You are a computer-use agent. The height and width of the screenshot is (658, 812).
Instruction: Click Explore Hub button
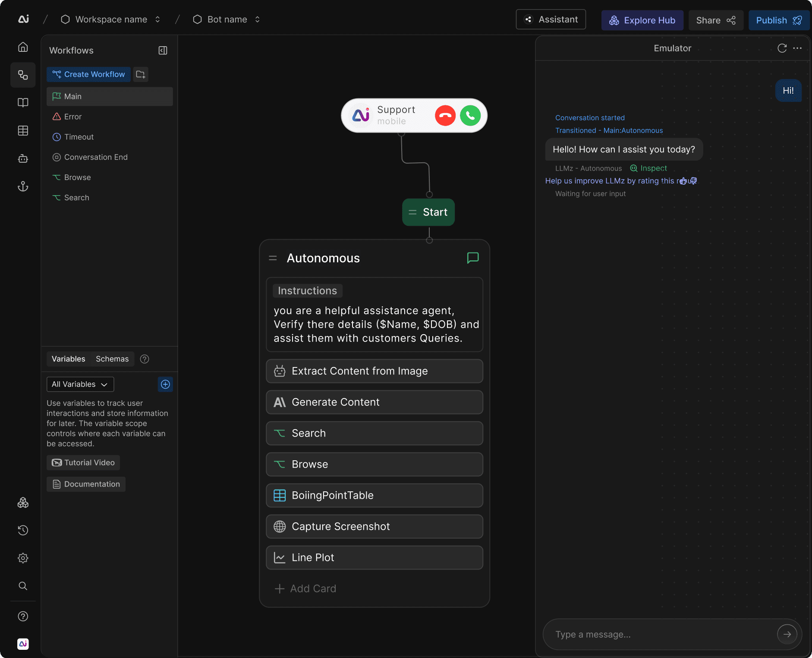click(x=642, y=20)
